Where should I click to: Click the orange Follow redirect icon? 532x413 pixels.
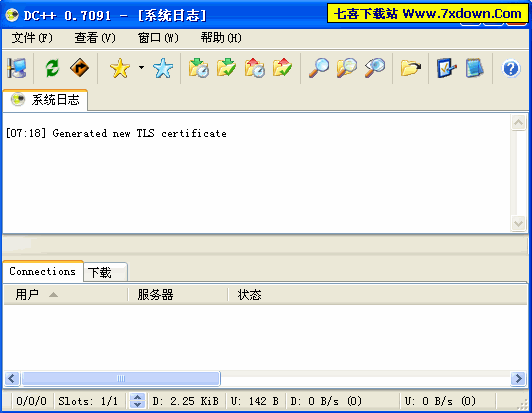tap(79, 68)
